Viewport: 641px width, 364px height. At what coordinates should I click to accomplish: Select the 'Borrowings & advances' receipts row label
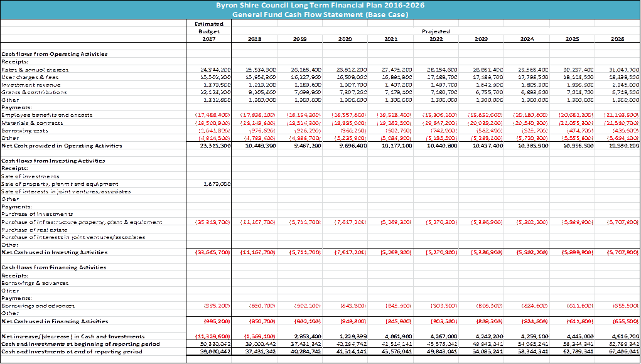point(35,283)
